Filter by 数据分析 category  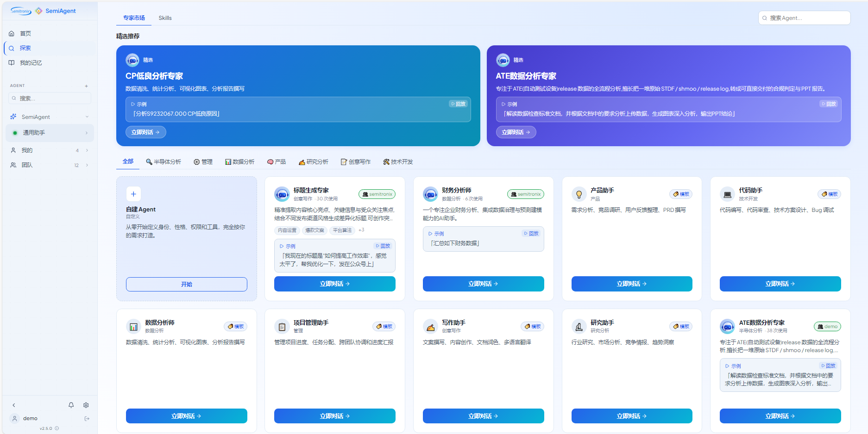239,162
